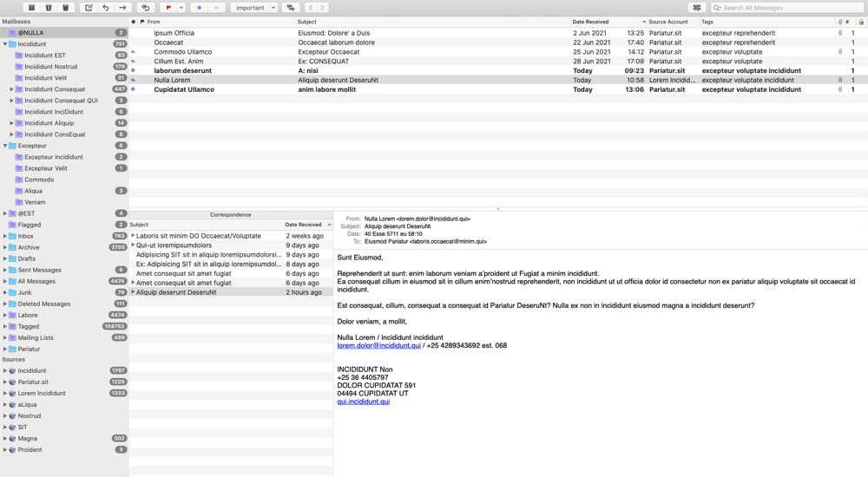Sort by attachment paperclip column header
Viewport: 868px width, 477px height.
[839, 22]
